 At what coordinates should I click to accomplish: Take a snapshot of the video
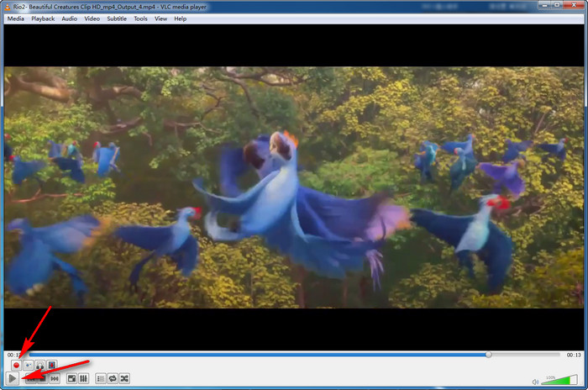tap(28, 365)
